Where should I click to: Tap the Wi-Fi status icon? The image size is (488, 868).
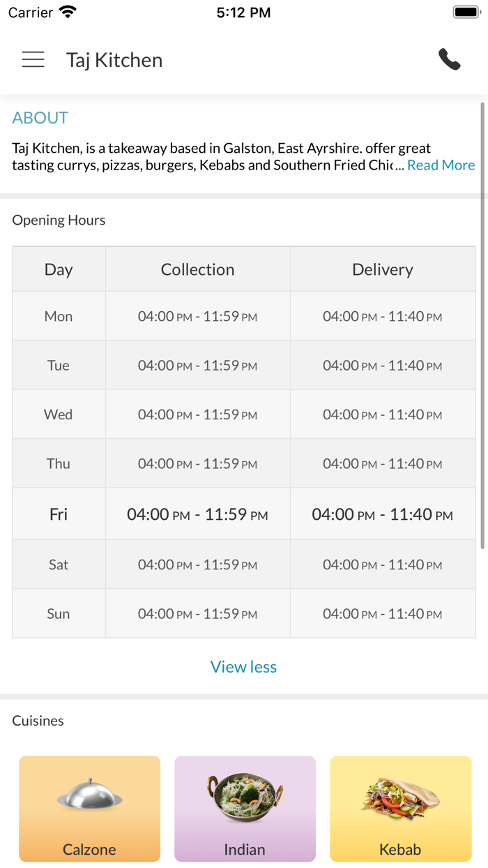(x=68, y=13)
